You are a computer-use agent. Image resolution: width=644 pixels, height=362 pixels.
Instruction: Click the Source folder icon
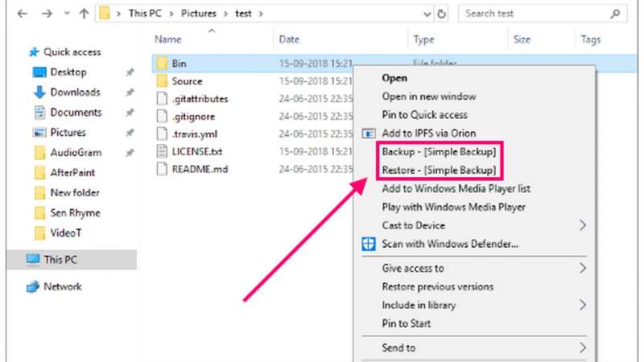point(163,81)
